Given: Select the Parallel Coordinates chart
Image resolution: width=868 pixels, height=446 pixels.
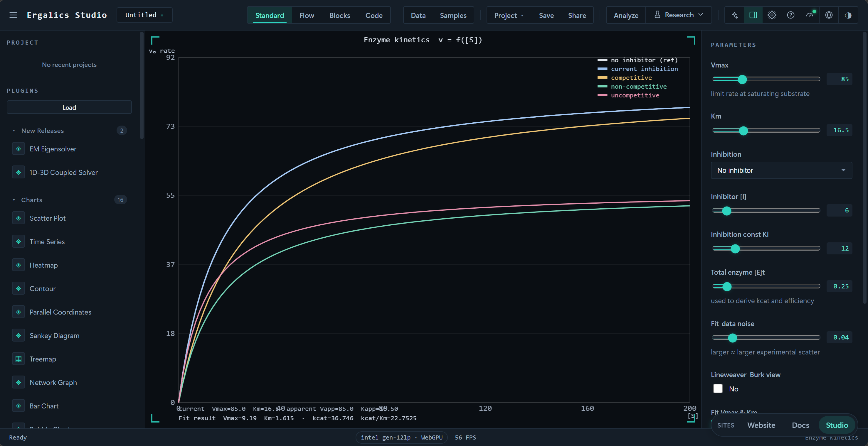Looking at the screenshot, I should pos(60,312).
